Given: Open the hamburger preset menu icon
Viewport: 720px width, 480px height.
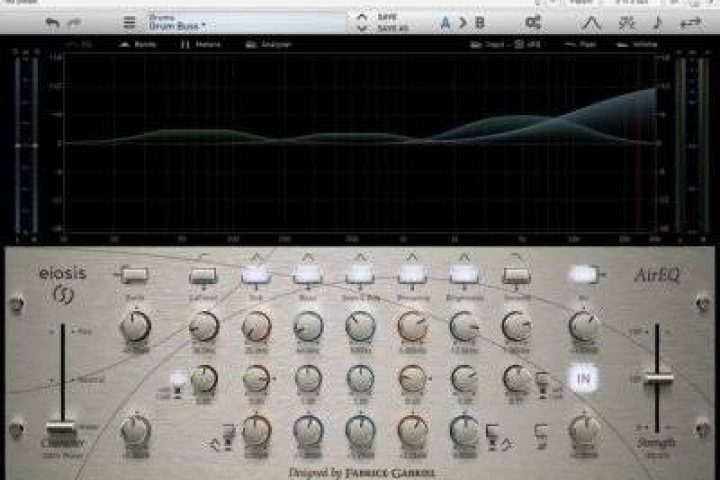Looking at the screenshot, I should click(x=129, y=22).
